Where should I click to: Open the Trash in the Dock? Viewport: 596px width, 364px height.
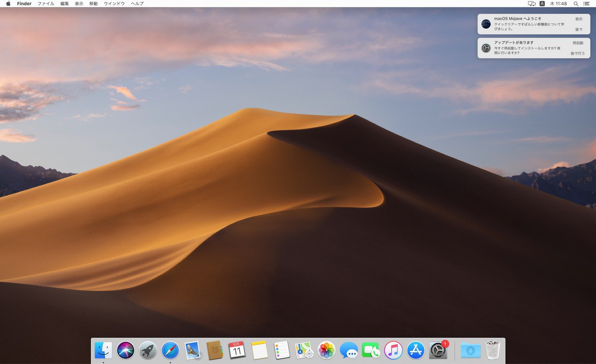(x=493, y=350)
